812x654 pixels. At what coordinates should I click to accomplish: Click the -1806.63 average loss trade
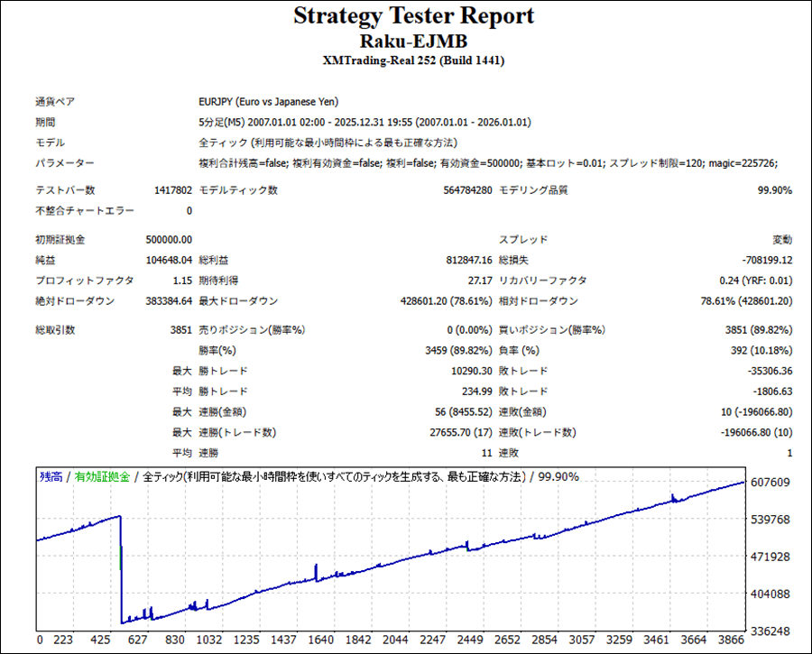(772, 391)
